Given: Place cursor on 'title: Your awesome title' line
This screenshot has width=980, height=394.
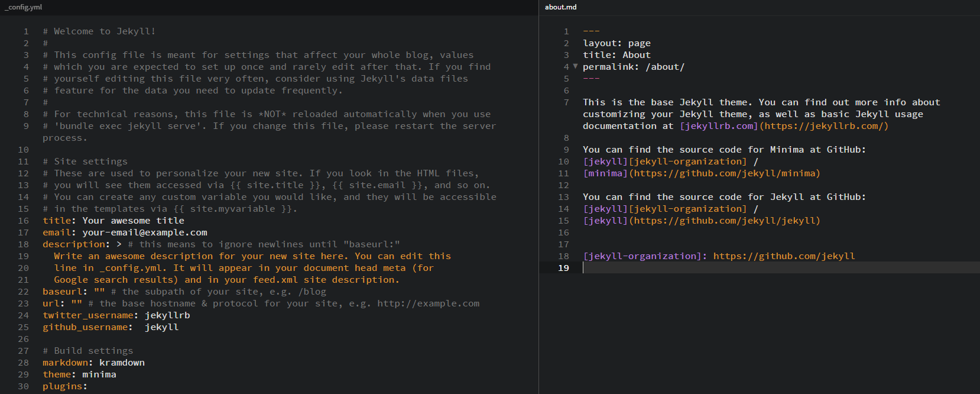Looking at the screenshot, I should tap(113, 221).
